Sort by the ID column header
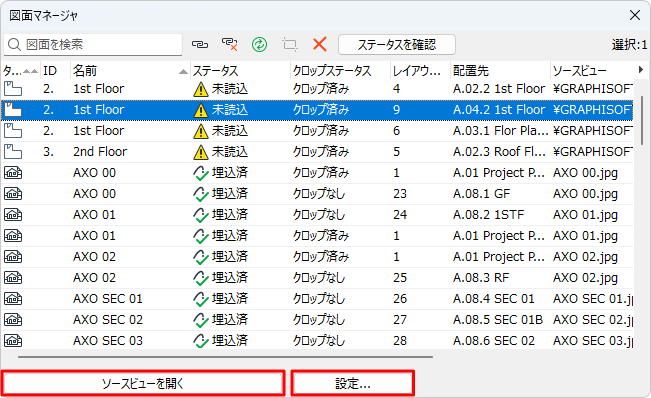 pos(55,71)
